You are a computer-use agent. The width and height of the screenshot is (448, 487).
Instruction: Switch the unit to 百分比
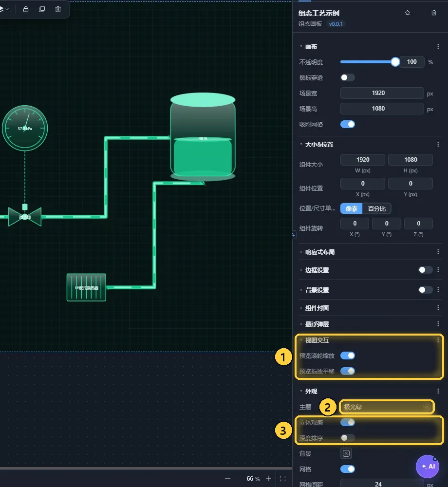[376, 209]
